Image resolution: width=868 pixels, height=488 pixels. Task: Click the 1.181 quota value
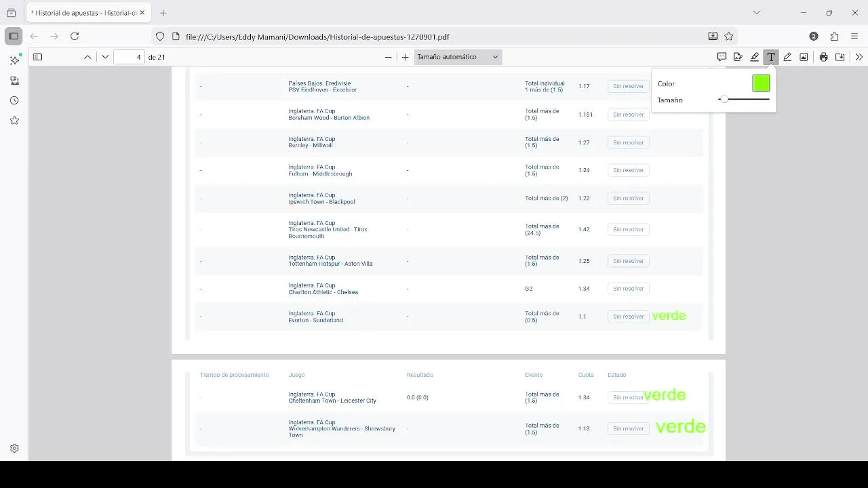tap(586, 115)
